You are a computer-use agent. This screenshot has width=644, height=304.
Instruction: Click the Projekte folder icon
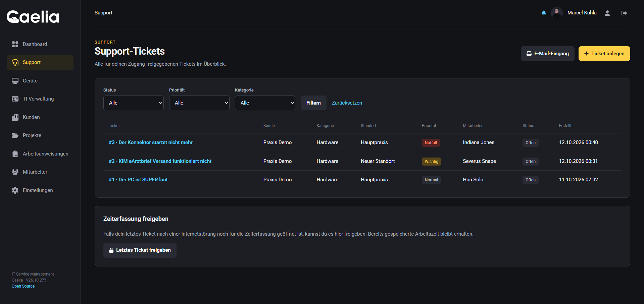15,135
